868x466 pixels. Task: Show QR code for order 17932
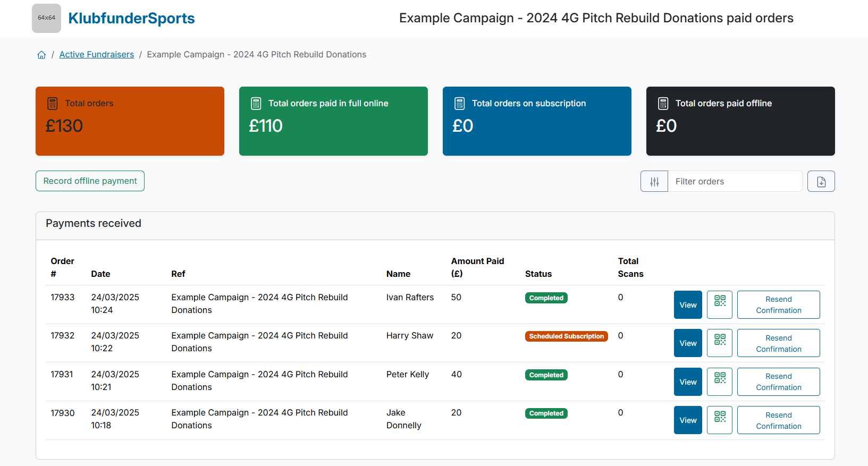tap(720, 343)
